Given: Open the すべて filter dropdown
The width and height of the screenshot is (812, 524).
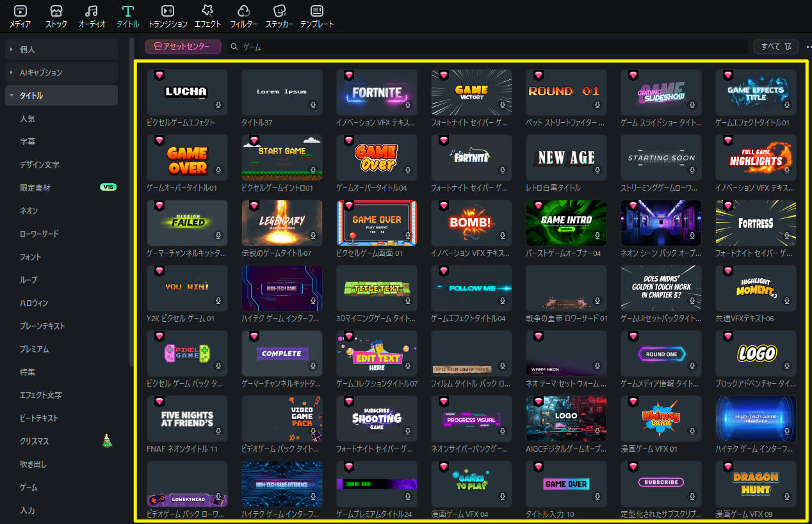Looking at the screenshot, I should (776, 47).
